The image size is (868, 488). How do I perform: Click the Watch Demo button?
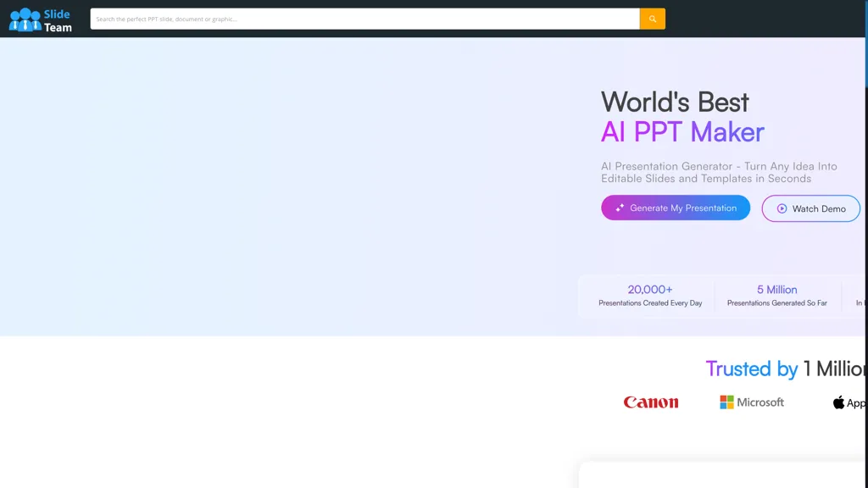coord(810,208)
